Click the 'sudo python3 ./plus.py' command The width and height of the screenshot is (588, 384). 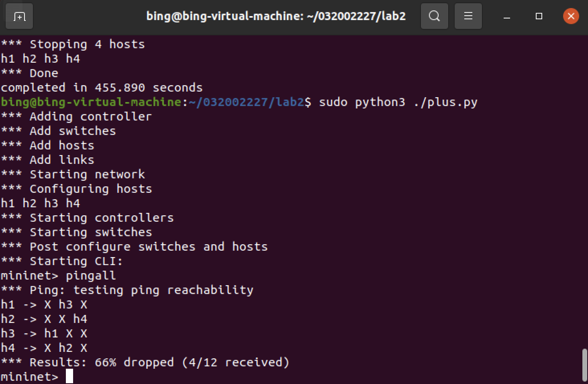point(398,102)
